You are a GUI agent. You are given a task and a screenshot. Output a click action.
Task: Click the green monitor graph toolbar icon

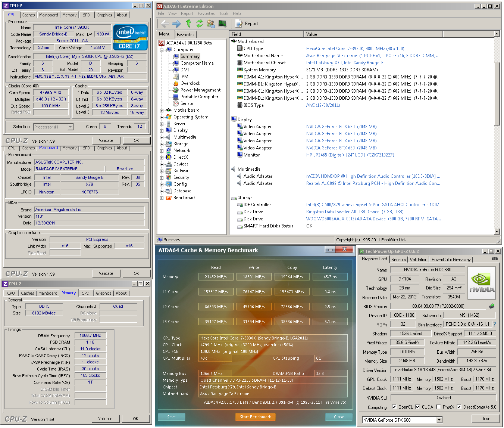[222, 24]
